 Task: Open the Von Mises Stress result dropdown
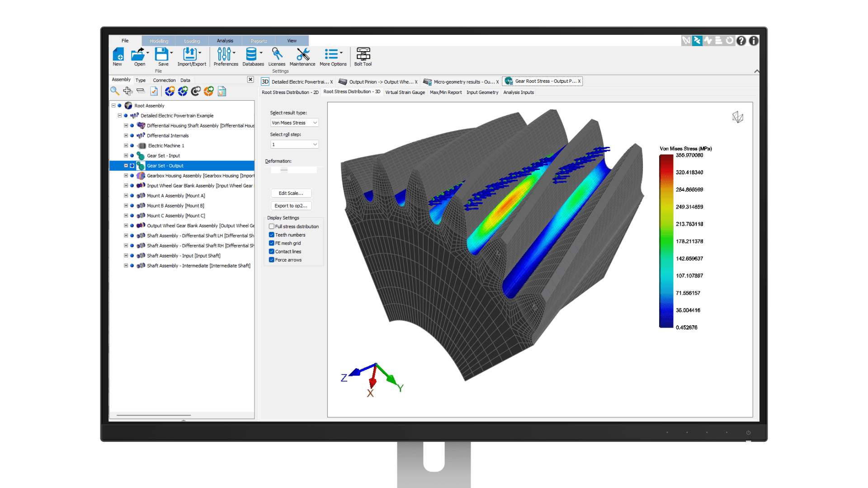point(294,123)
